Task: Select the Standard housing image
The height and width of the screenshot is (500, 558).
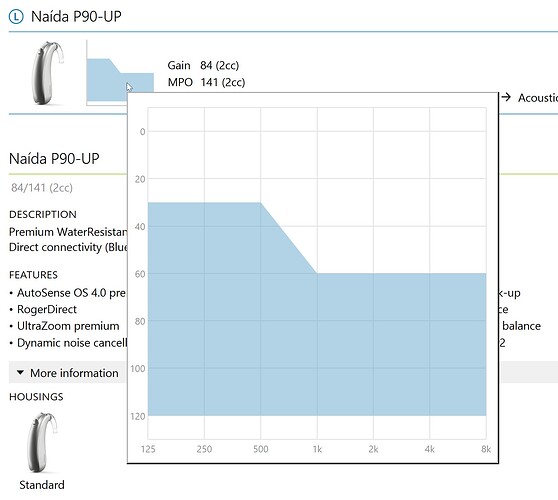Action: 42,442
